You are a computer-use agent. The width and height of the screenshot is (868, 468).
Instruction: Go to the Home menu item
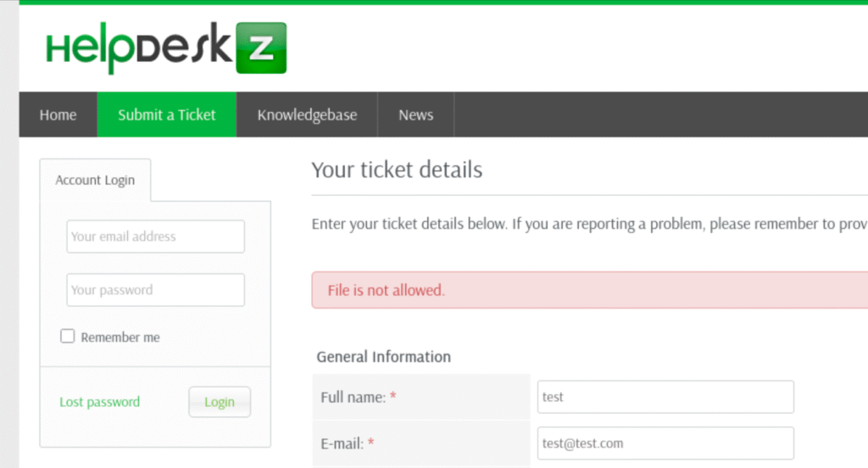click(x=58, y=114)
